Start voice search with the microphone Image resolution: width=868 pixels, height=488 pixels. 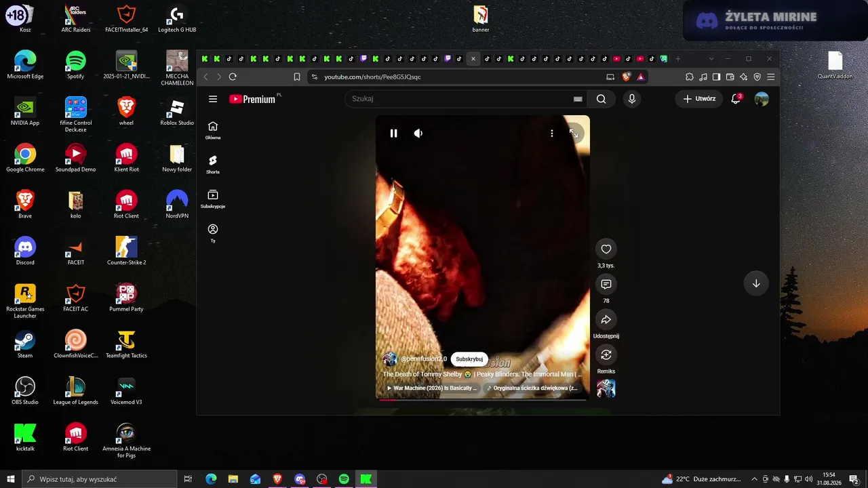(632, 99)
